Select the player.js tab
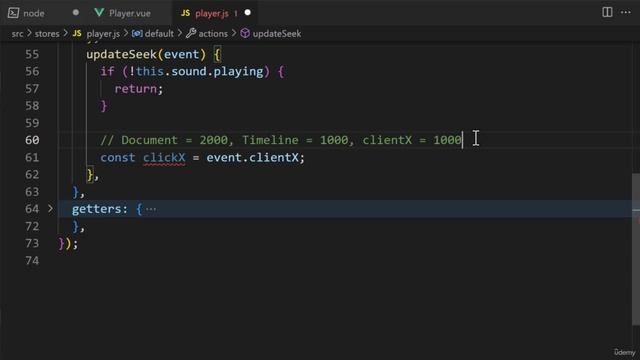The height and width of the screenshot is (360, 640). pos(212,13)
